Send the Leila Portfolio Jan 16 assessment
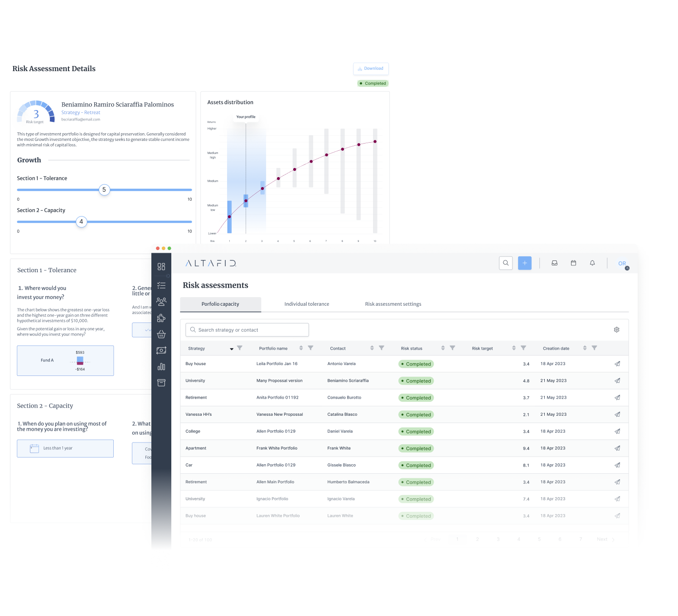 pyautogui.click(x=617, y=364)
